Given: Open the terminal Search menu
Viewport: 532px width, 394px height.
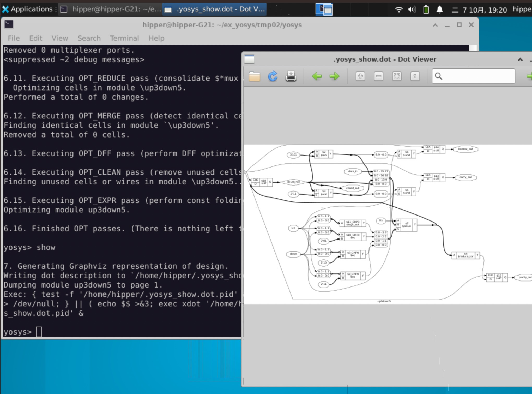Looking at the screenshot, I should (89, 38).
